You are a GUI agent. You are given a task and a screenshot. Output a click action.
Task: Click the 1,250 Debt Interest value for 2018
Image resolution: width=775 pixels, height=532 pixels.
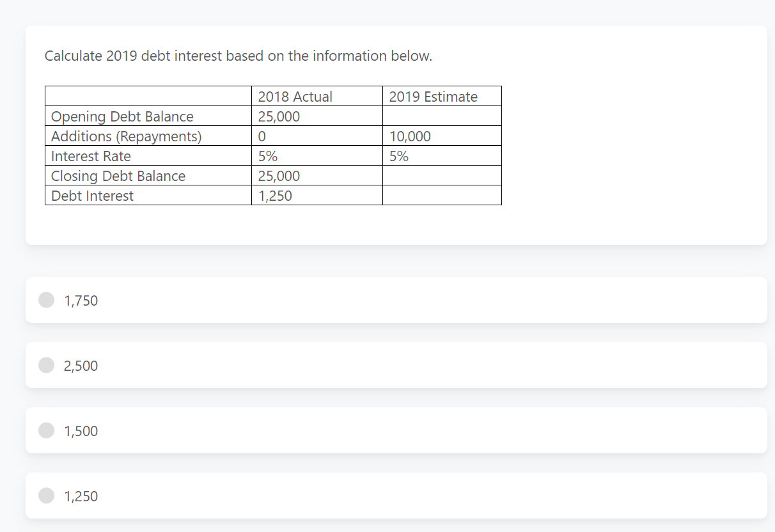pyautogui.click(x=274, y=196)
